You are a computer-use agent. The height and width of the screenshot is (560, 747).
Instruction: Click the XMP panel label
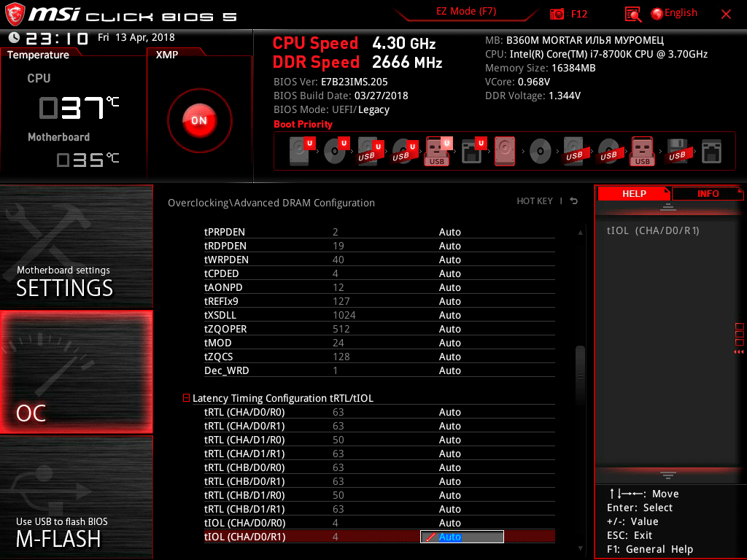tap(167, 55)
